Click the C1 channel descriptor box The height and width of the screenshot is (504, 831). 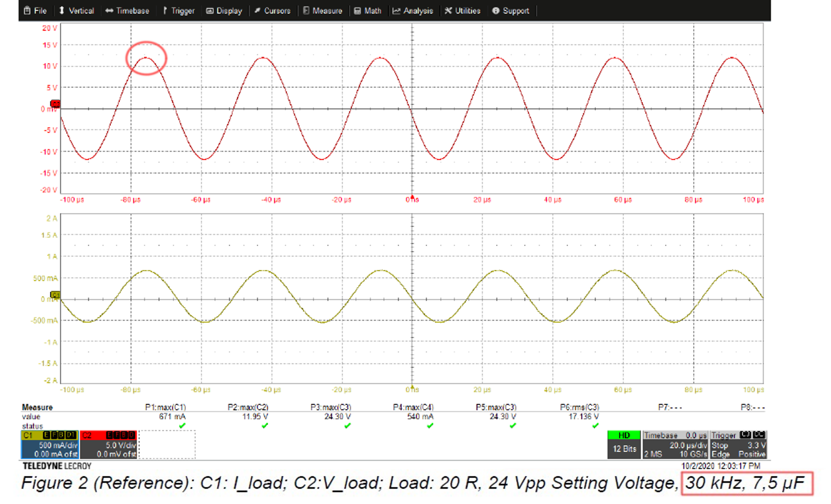click(50, 444)
